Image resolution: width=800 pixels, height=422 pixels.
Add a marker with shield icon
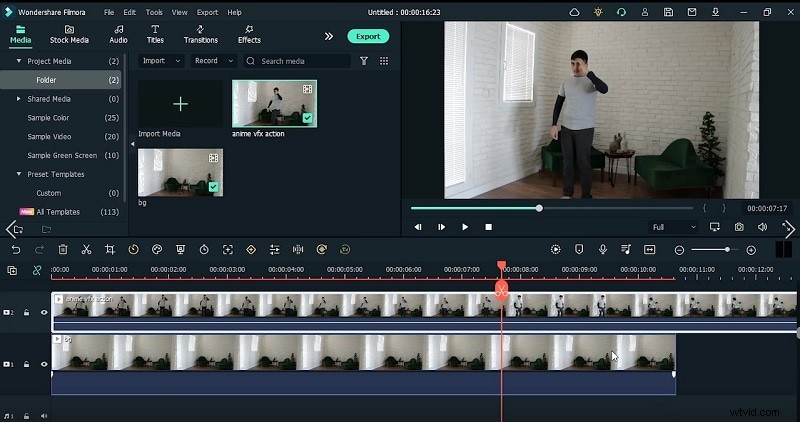(579, 250)
